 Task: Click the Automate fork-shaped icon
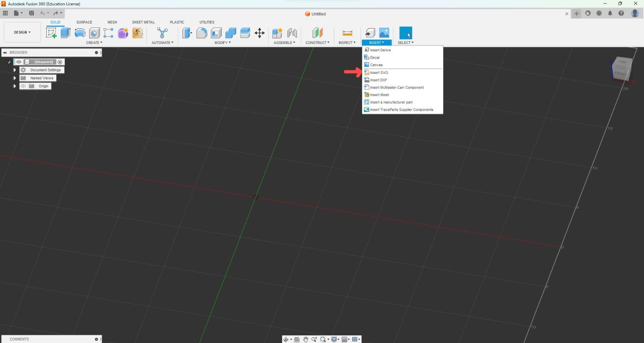tap(163, 33)
